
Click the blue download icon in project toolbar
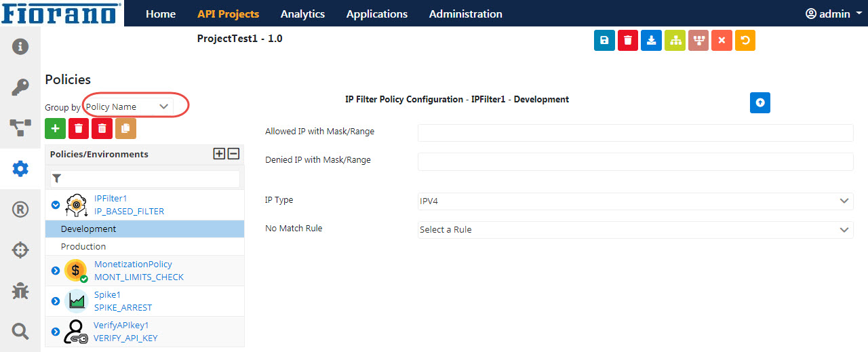coord(651,41)
